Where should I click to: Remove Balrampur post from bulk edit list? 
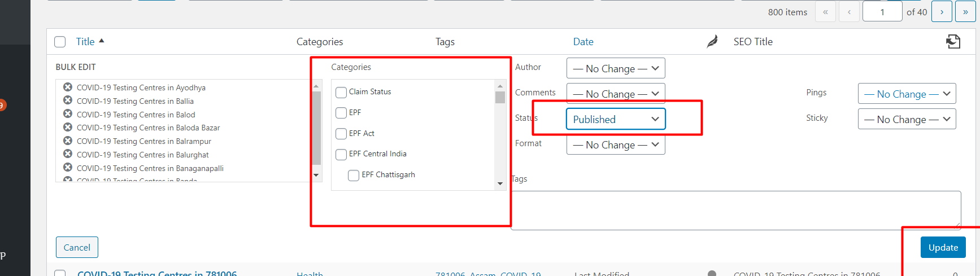[68, 141]
